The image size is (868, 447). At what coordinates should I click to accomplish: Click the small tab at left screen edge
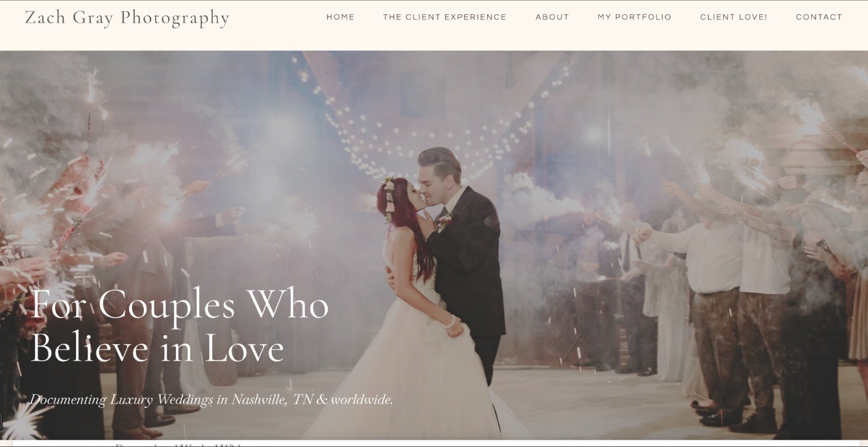tap(1, 420)
